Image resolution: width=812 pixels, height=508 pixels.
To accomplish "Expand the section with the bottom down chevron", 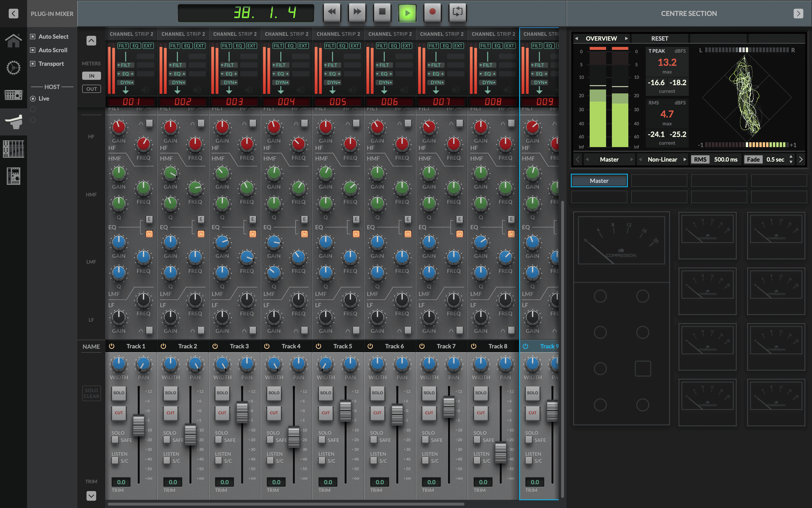I will (91, 496).
